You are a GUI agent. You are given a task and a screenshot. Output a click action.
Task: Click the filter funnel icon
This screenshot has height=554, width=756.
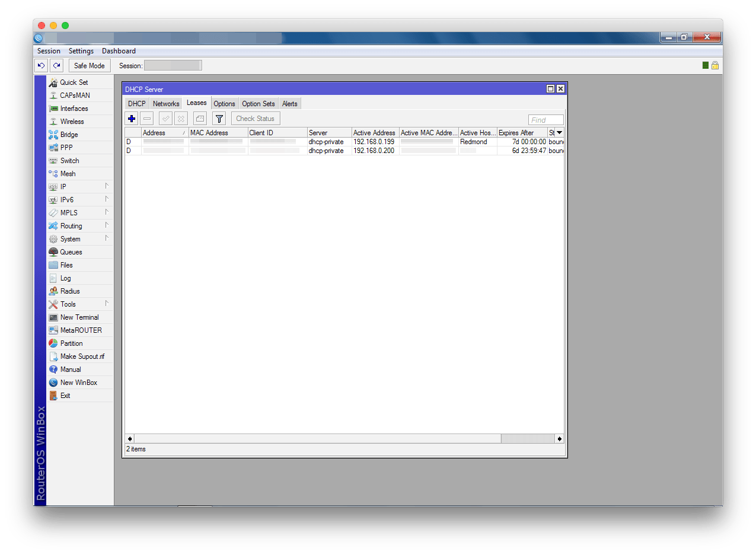pyautogui.click(x=219, y=119)
